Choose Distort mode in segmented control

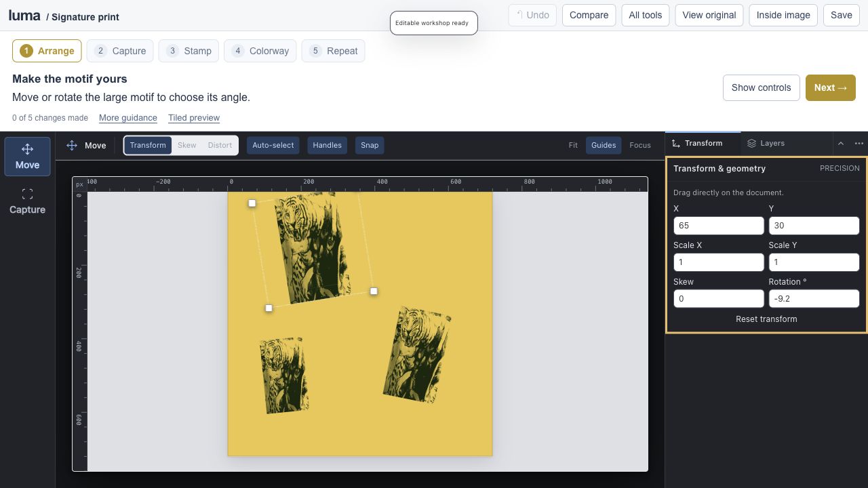(220, 145)
